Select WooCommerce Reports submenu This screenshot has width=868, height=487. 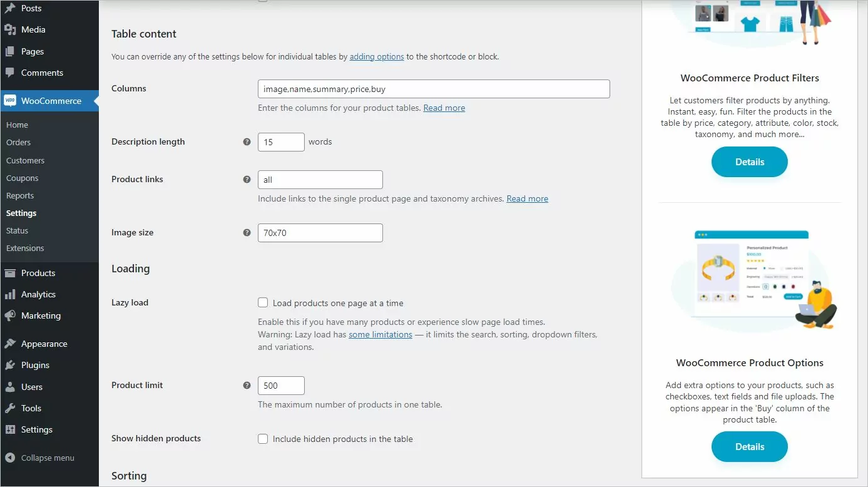pos(20,195)
